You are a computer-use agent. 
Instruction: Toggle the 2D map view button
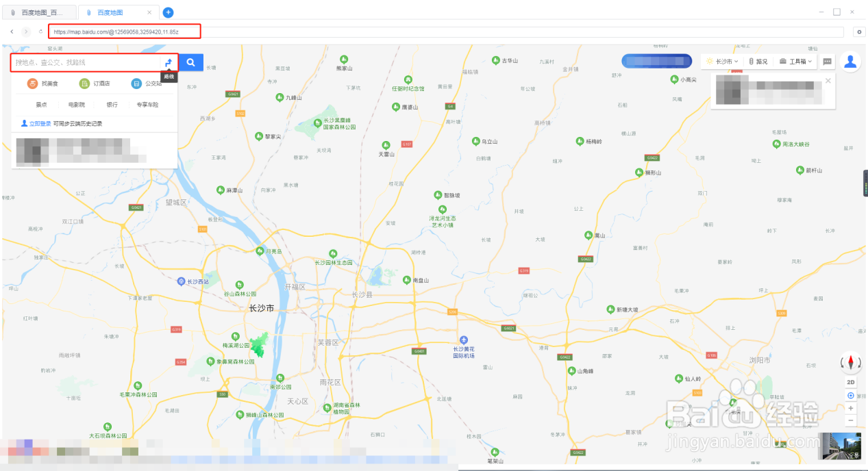click(x=851, y=382)
